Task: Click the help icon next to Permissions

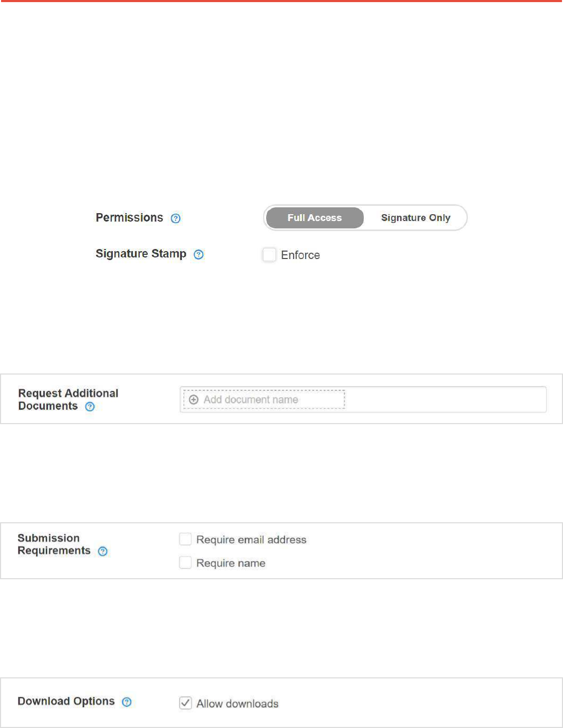Action: [176, 218]
